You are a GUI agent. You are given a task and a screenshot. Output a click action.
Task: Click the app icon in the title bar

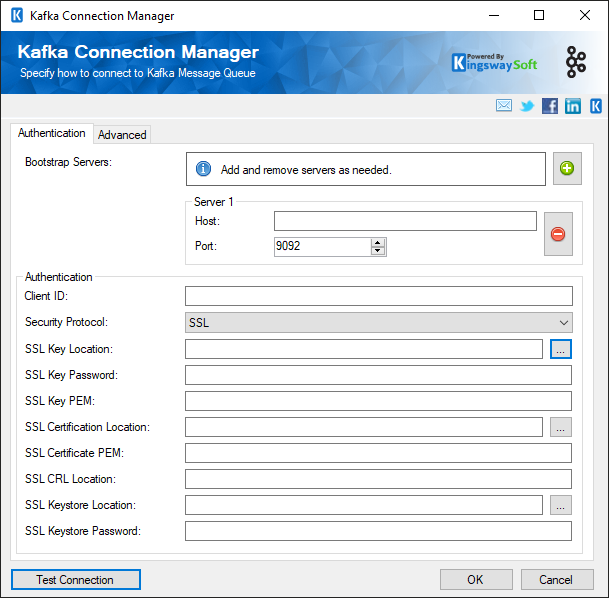coord(17,16)
